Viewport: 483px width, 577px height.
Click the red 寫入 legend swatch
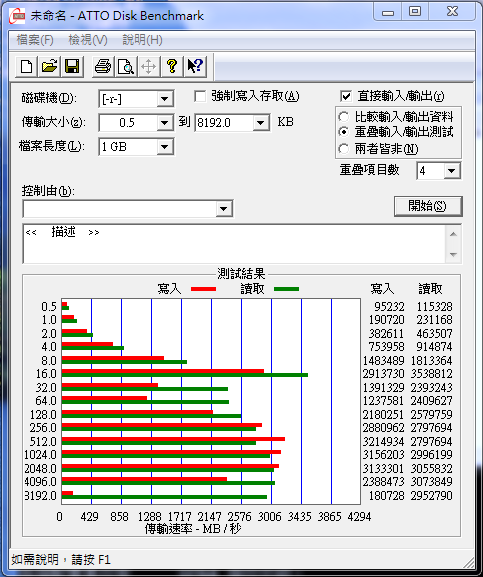tap(203, 289)
